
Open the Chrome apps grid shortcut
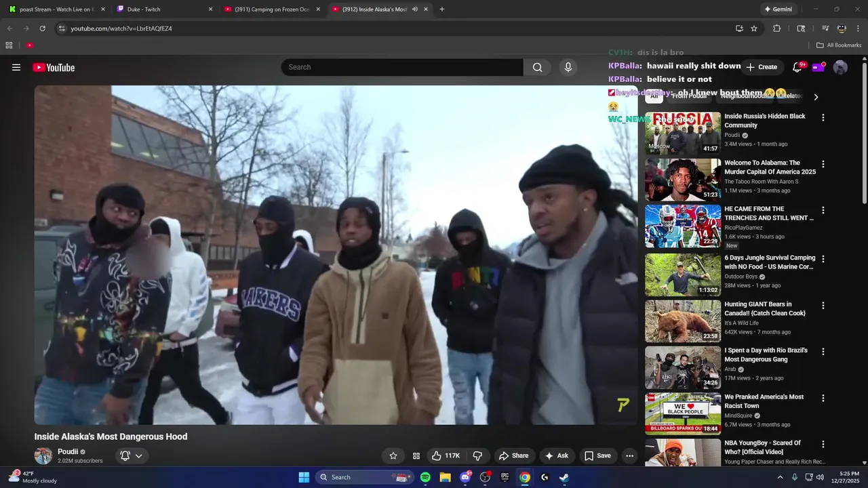click(x=9, y=45)
